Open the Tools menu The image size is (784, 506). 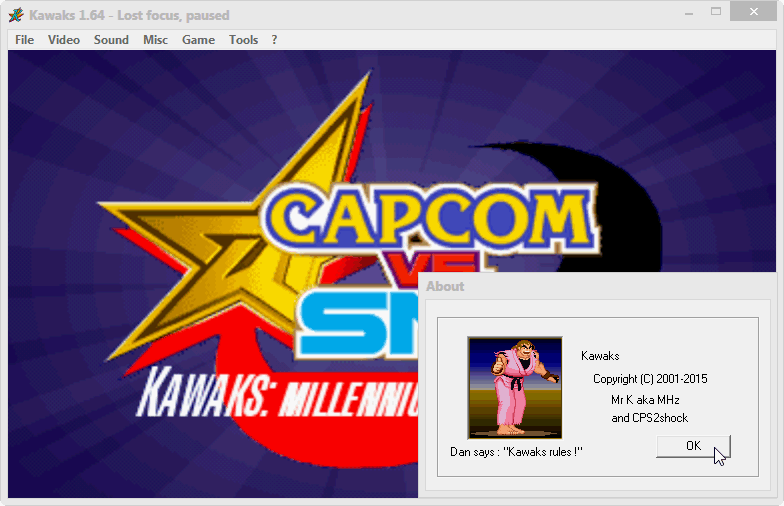[244, 40]
